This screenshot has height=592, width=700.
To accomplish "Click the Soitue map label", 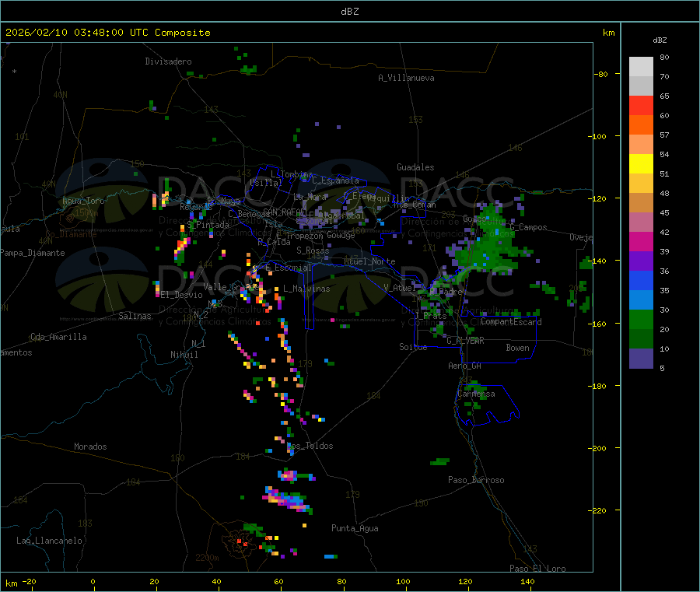I will click(x=413, y=347).
